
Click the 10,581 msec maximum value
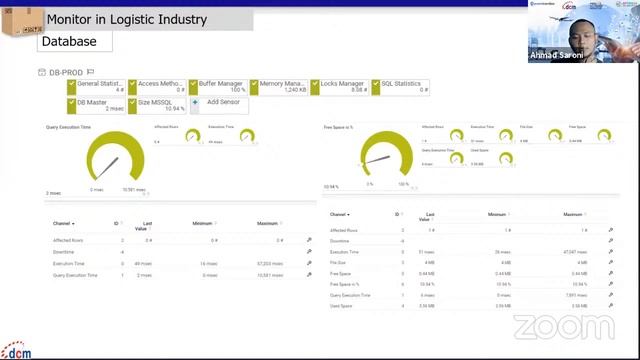[270, 276]
